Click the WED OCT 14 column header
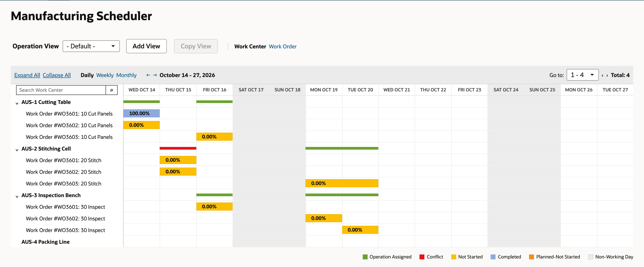The height and width of the screenshot is (267, 644). pyautogui.click(x=142, y=90)
